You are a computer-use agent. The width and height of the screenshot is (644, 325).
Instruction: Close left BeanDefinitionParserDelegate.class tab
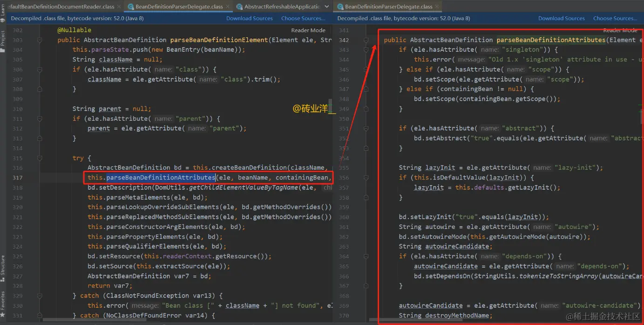click(x=227, y=7)
